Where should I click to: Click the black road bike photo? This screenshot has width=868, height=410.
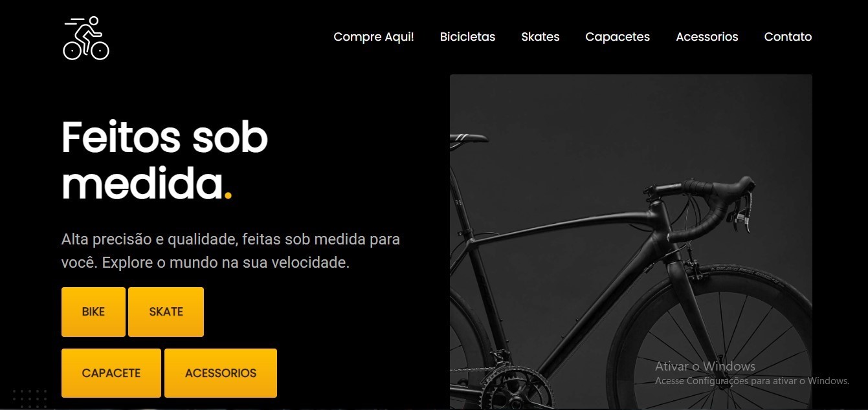pyautogui.click(x=631, y=242)
